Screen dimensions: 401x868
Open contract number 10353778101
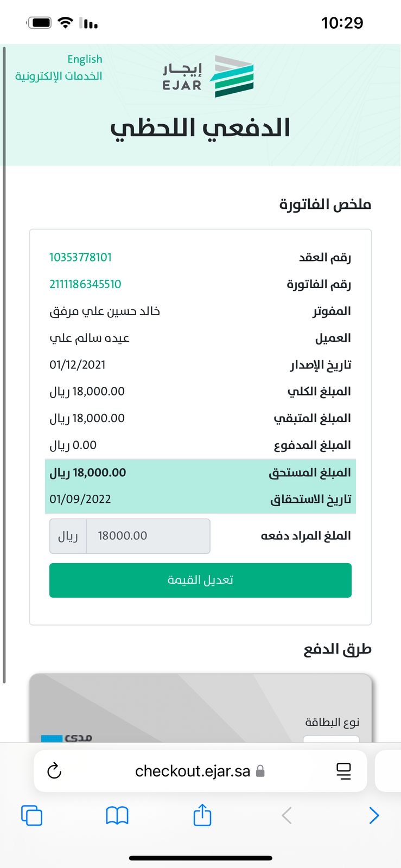tap(80, 257)
